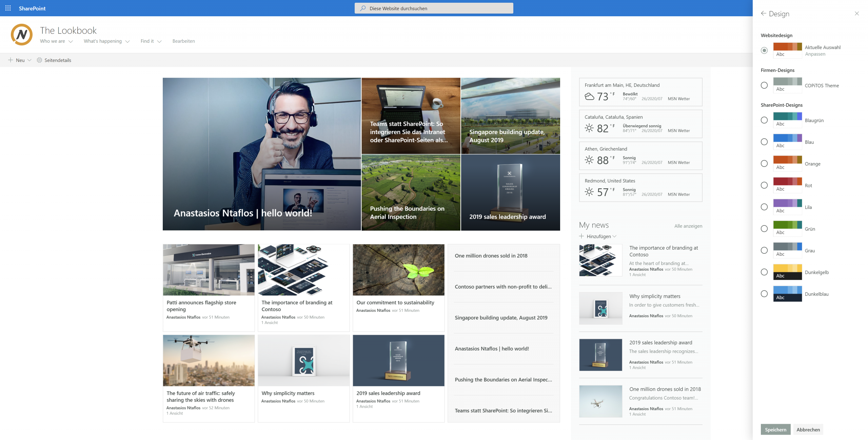868x440 pixels.
Task: Open Alle anzeigen in My news
Action: tap(688, 226)
